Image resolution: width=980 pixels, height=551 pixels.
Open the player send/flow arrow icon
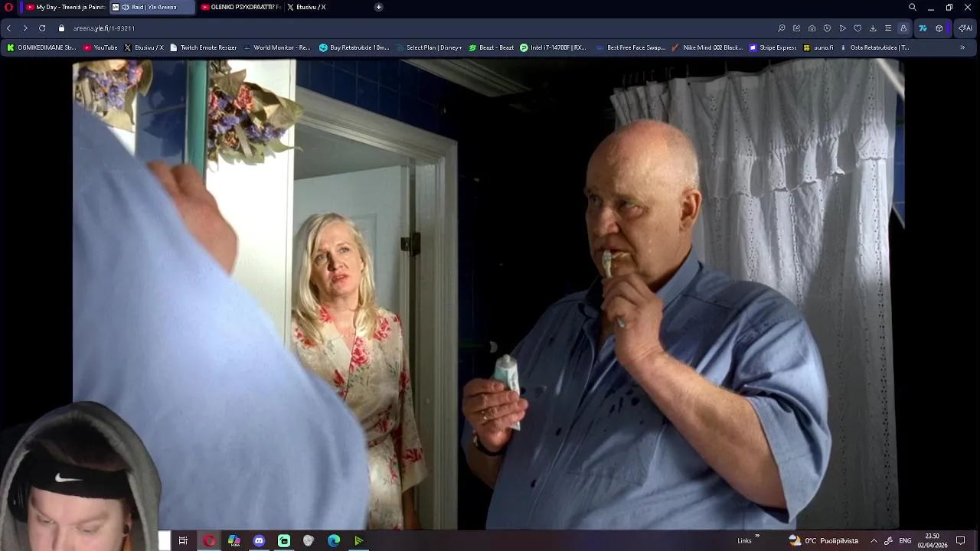(842, 28)
